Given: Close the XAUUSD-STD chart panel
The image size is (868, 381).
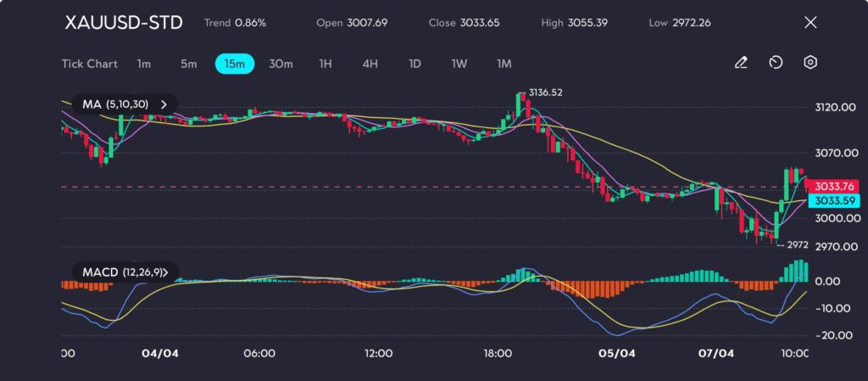Looking at the screenshot, I should point(810,22).
